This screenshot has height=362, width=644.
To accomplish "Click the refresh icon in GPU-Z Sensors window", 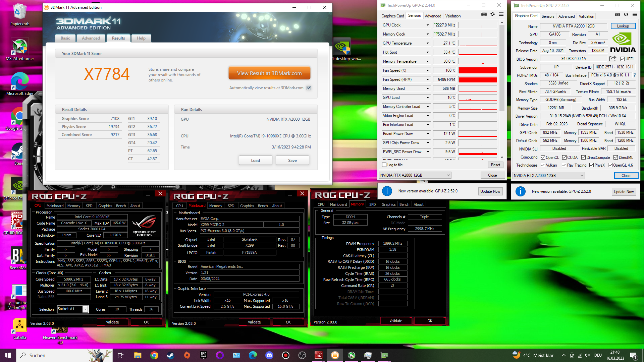I will 492,14.
